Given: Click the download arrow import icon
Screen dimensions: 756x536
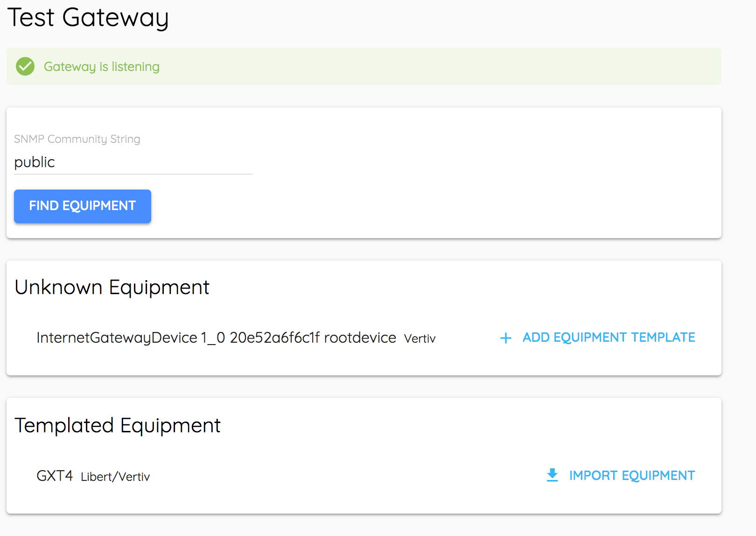Looking at the screenshot, I should [553, 475].
